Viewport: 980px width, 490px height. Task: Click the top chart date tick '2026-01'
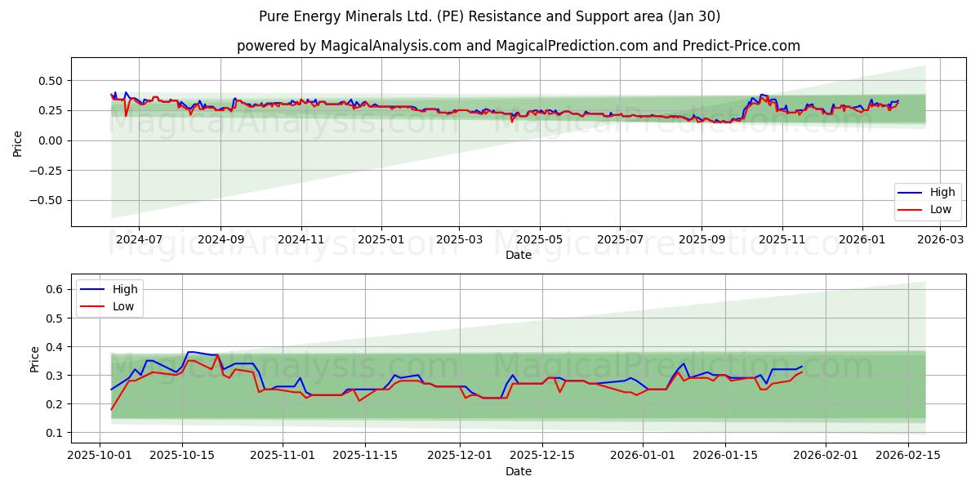tap(862, 240)
